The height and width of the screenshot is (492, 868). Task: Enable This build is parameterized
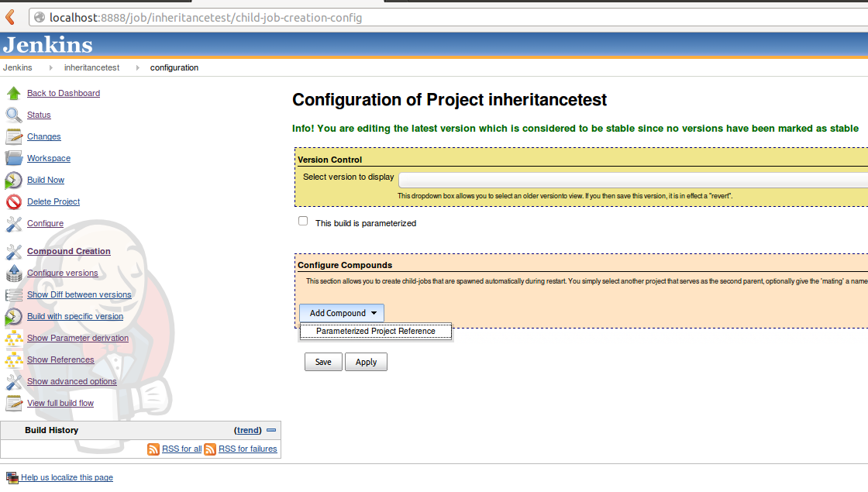[x=303, y=221]
